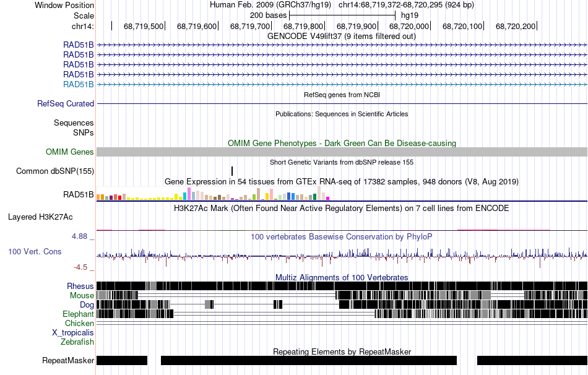Image resolution: width=588 pixels, height=375 pixels.
Task: Click the Zebrafish row label
Action: pos(77,342)
